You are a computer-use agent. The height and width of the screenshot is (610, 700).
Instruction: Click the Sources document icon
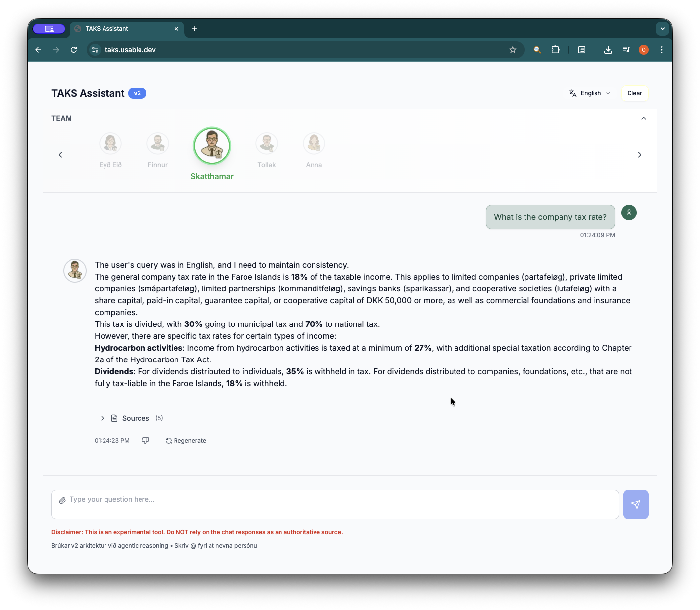tap(114, 418)
